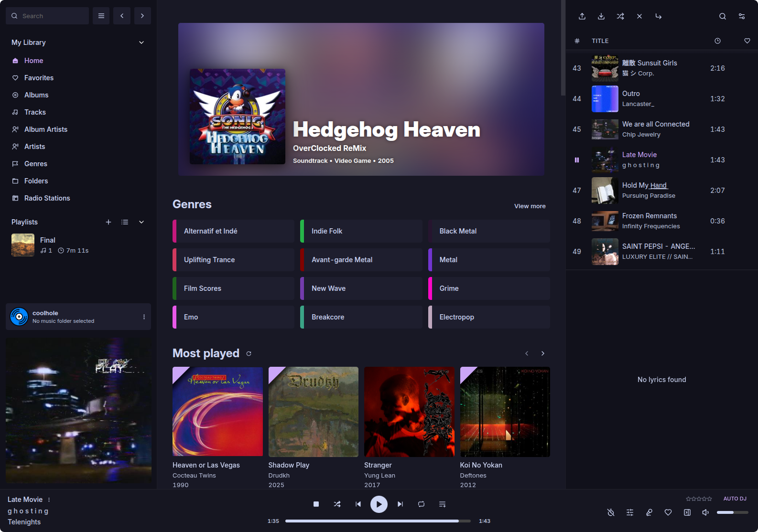Navigate back with the left arrow button
Viewport: 758px width, 532px height.
tap(122, 16)
